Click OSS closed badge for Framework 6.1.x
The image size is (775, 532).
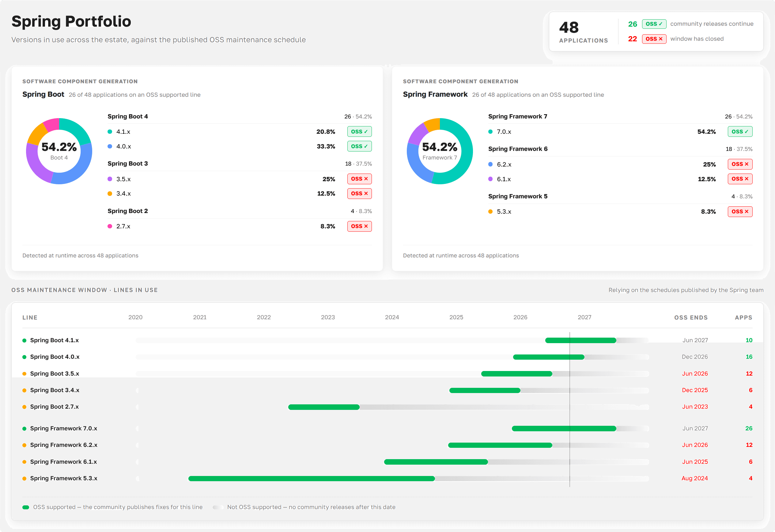(x=740, y=179)
